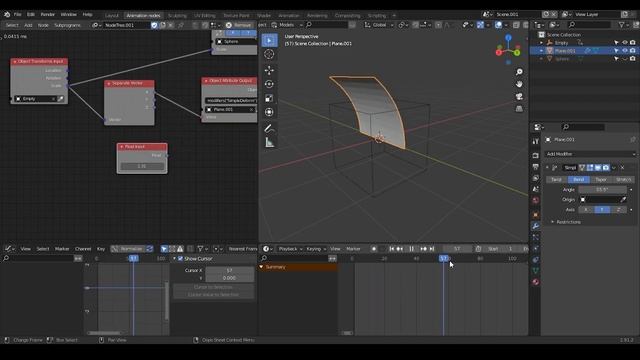The image size is (640, 360).
Task: Toggle fake user shield for NodeTree.001
Action: pos(154,25)
